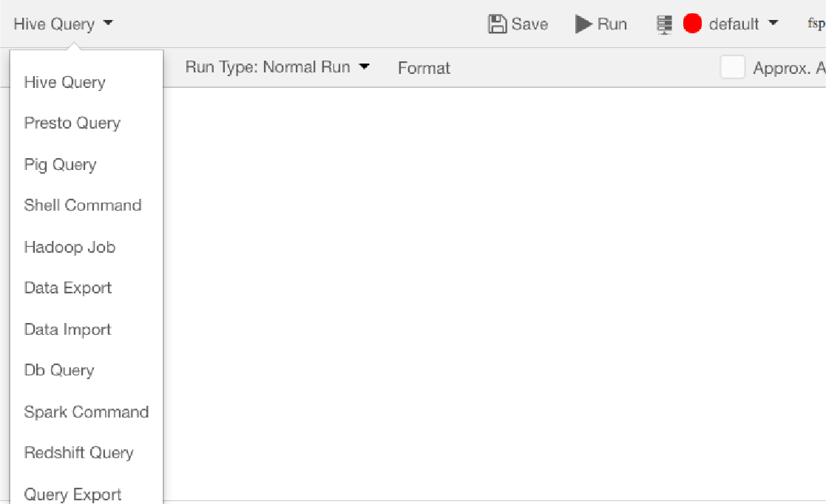Viewport: 826px width, 504px height.
Task: Click the Run play triangle icon
Action: pos(583,24)
